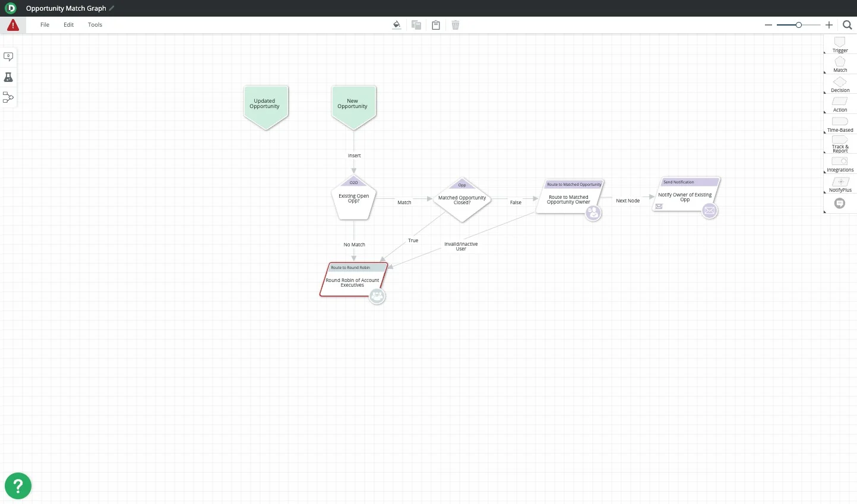The image size is (857, 504).
Task: Select the paint bucket fill tool
Action: (397, 25)
